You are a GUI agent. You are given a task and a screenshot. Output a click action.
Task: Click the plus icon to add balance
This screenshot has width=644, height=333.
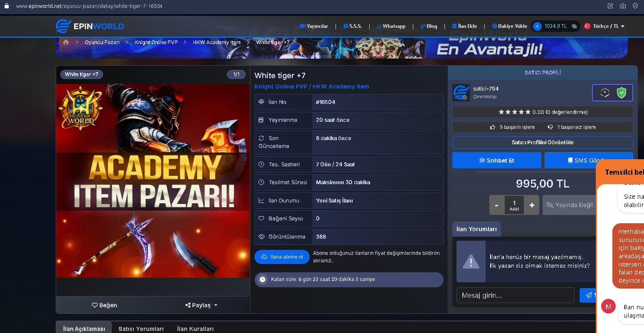(x=537, y=26)
